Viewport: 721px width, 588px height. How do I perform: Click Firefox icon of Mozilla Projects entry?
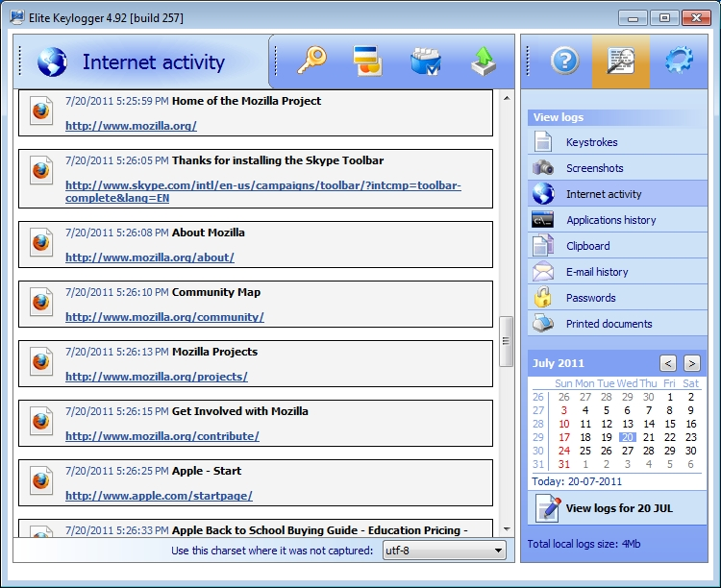click(x=41, y=361)
